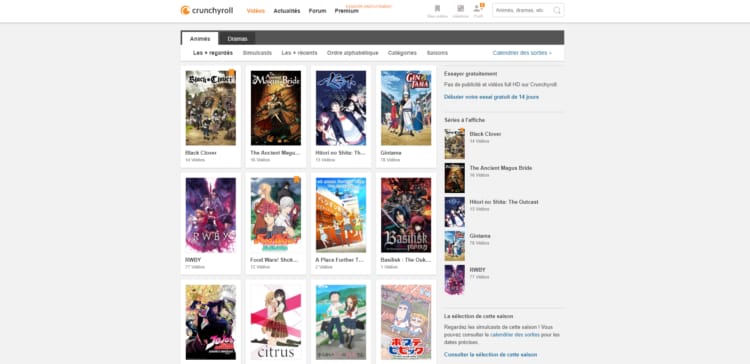The width and height of the screenshot is (750, 364).
Task: Open the Pop Team Epic poster
Action: coord(406,322)
